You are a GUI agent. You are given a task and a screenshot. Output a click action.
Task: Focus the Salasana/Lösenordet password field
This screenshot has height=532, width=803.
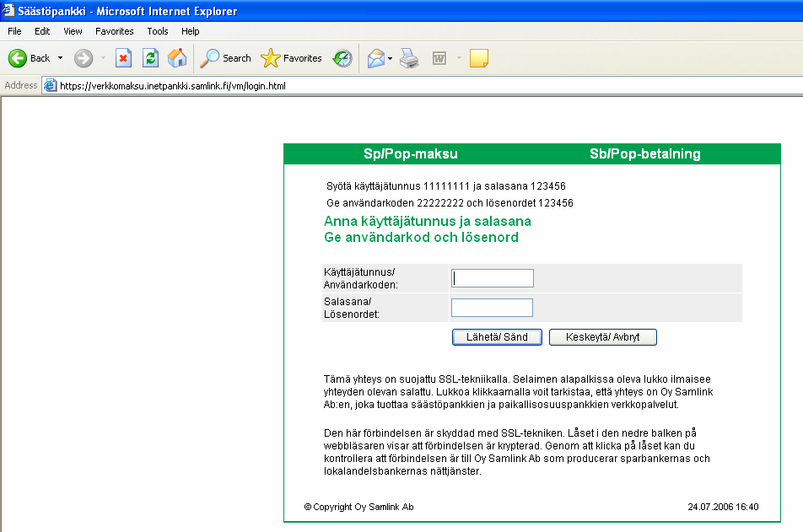[492, 308]
